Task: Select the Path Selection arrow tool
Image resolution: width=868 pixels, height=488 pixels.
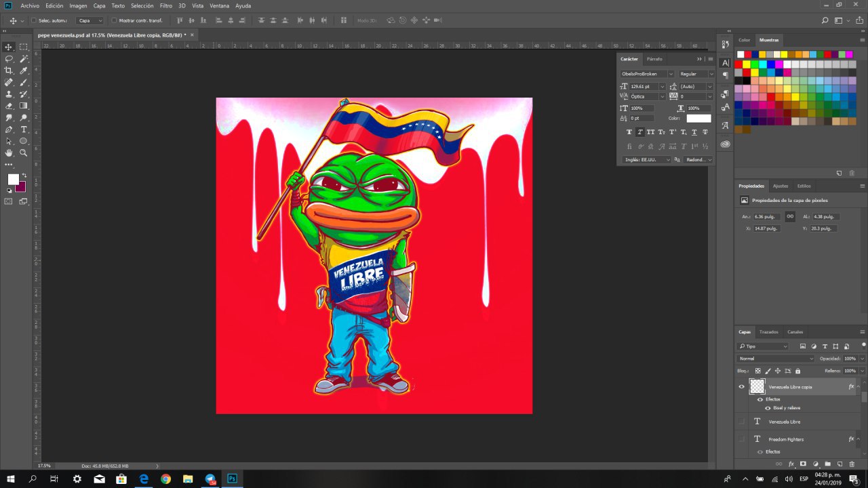Action: coord(9,141)
